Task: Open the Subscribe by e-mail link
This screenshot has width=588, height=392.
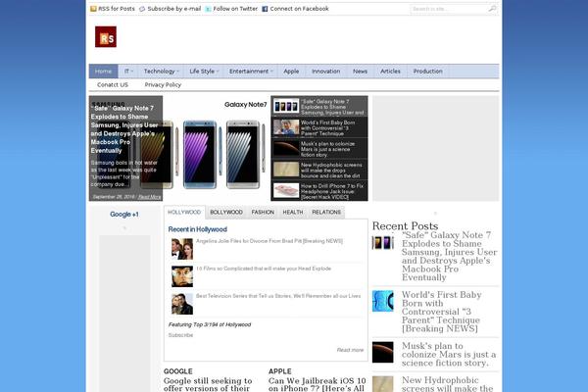Action: pos(174,9)
